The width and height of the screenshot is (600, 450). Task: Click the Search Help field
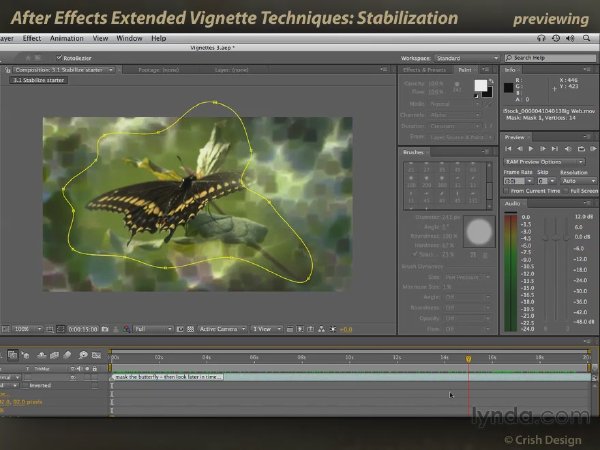click(550, 58)
